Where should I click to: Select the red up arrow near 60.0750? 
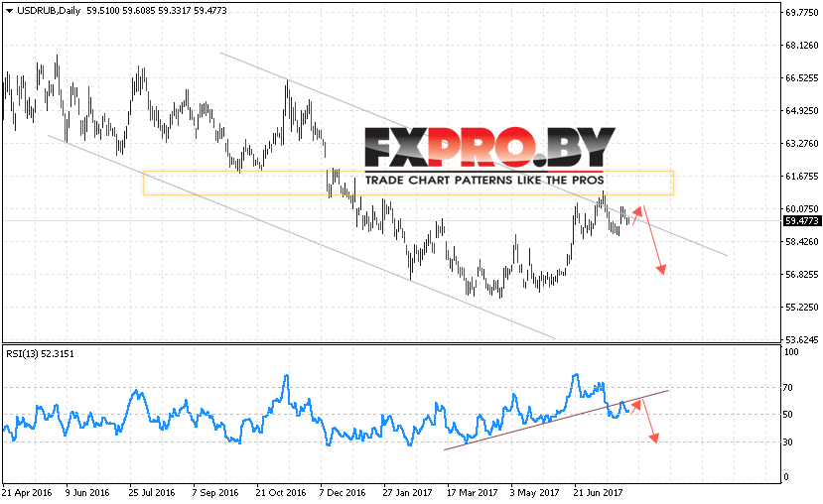(x=637, y=215)
